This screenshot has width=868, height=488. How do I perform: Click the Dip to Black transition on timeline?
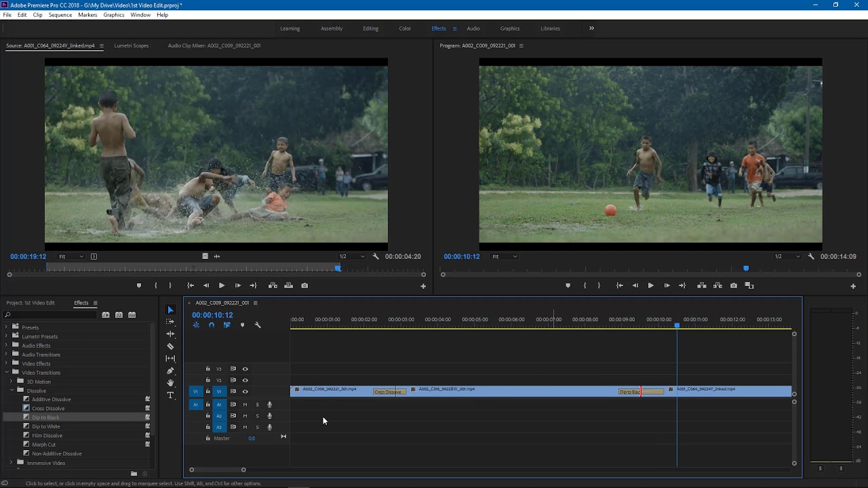(640, 392)
